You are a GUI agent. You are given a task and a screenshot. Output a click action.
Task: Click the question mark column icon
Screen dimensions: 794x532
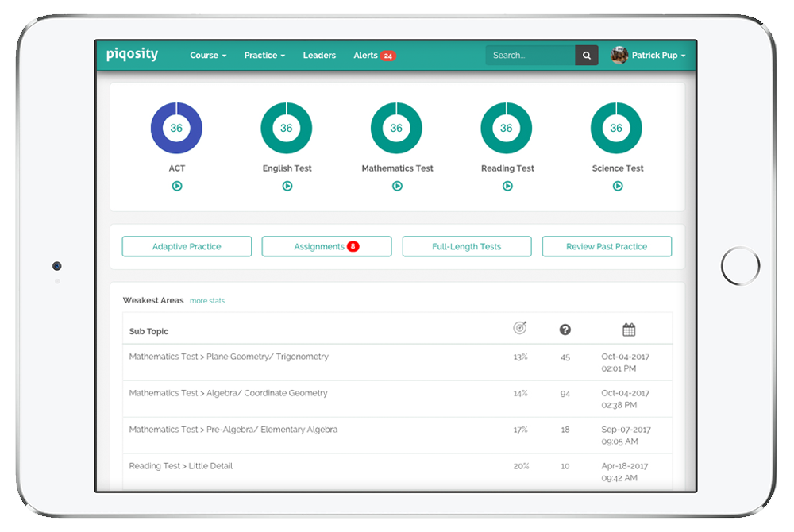(x=565, y=330)
